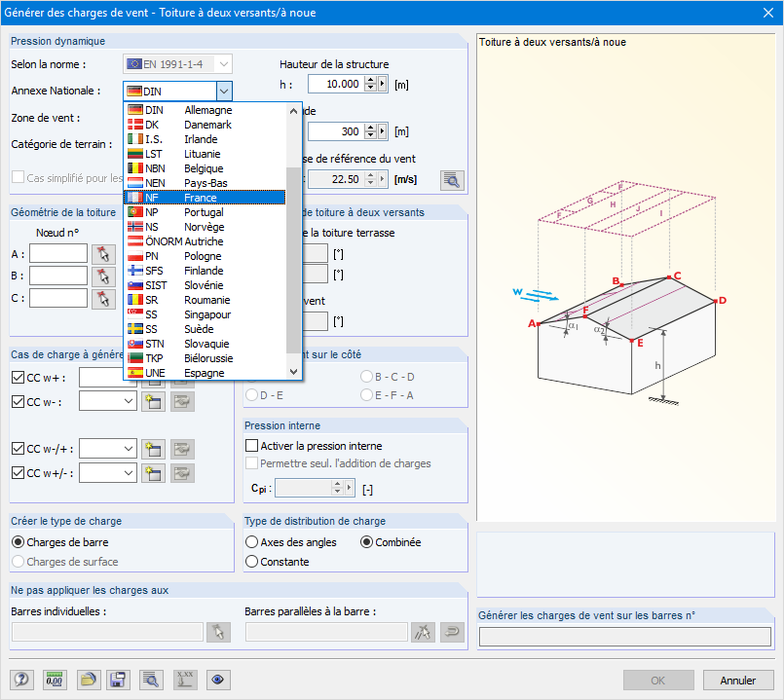Open the CC w+/- load case dropdown
This screenshot has width=784, height=700.
pos(128,472)
